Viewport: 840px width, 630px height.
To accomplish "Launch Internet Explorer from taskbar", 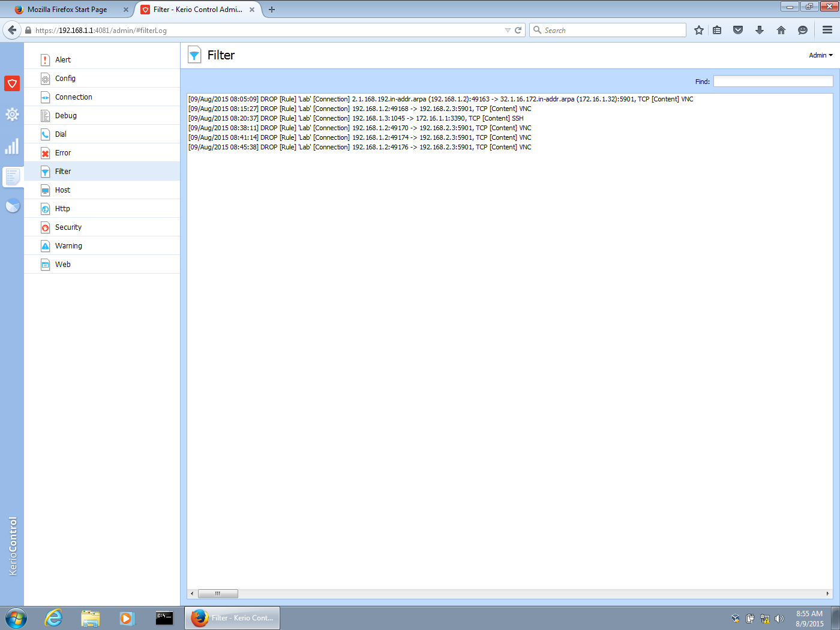I will click(x=53, y=618).
